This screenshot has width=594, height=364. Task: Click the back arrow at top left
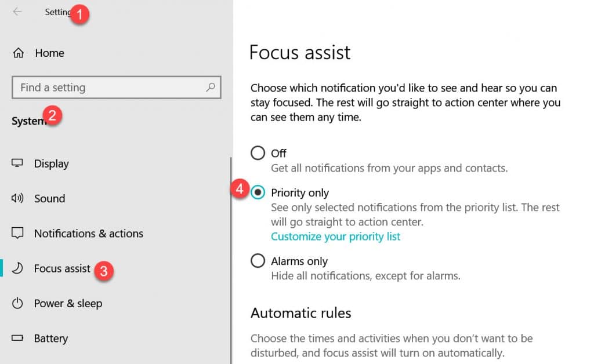click(17, 12)
